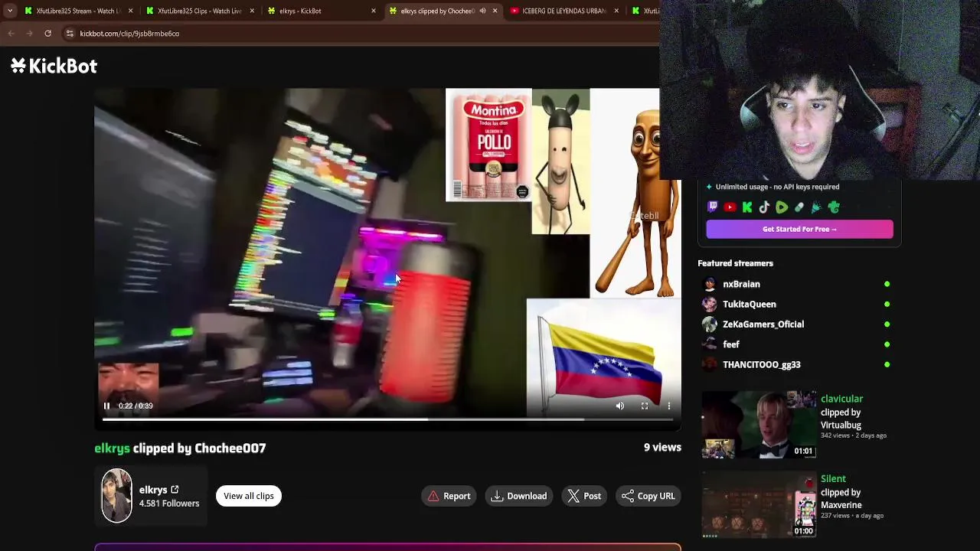
Task: Close the XfutLibre325 Stream tab
Action: point(131,11)
